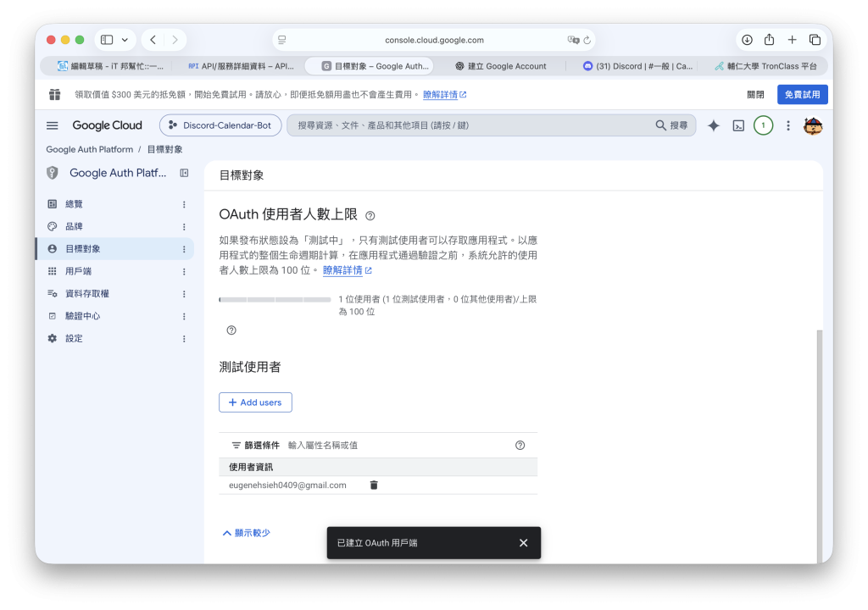Click the OAuth user quota progress bar
This screenshot has height=610, width=868.
click(275, 299)
